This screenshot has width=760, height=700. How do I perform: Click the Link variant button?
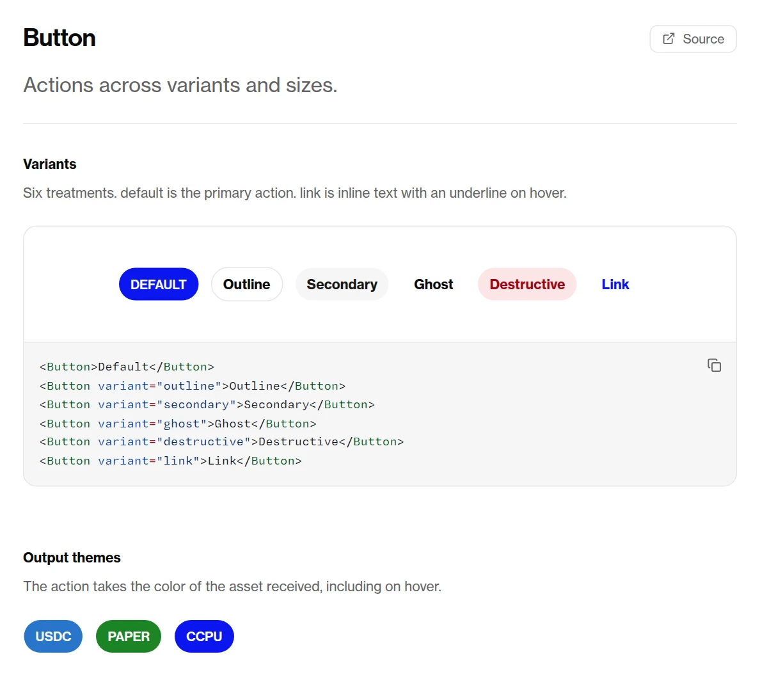click(x=615, y=284)
